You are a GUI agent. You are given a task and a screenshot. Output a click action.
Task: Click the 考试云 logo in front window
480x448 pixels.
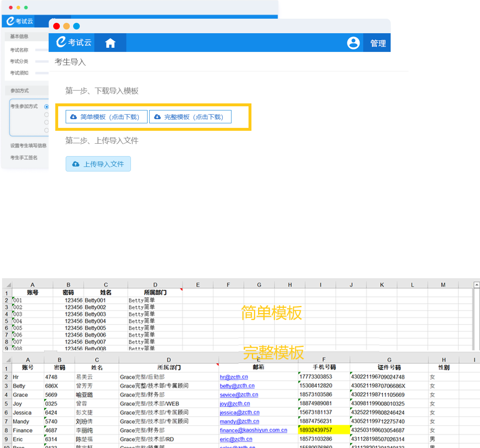[x=74, y=42]
